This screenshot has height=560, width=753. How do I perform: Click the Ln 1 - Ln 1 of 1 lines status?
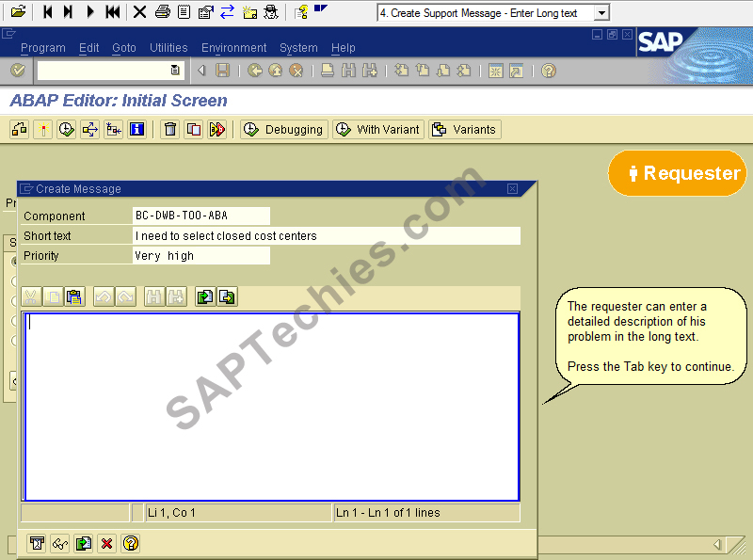point(388,512)
